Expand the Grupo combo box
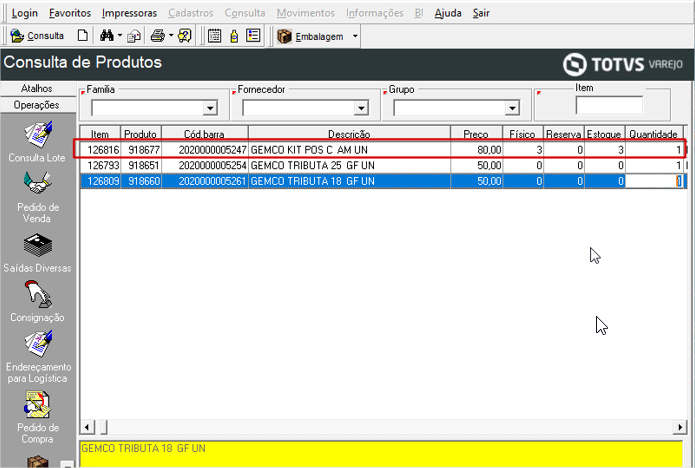 [512, 108]
